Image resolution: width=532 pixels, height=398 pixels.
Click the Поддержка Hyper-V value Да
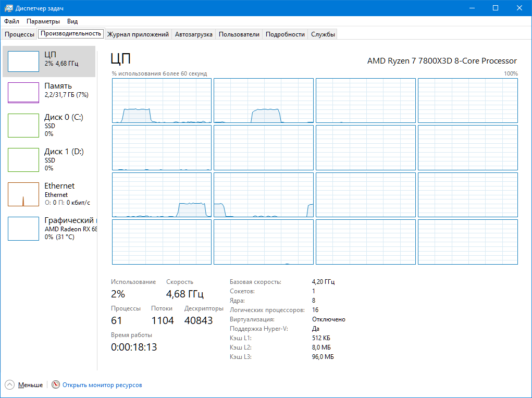point(316,328)
